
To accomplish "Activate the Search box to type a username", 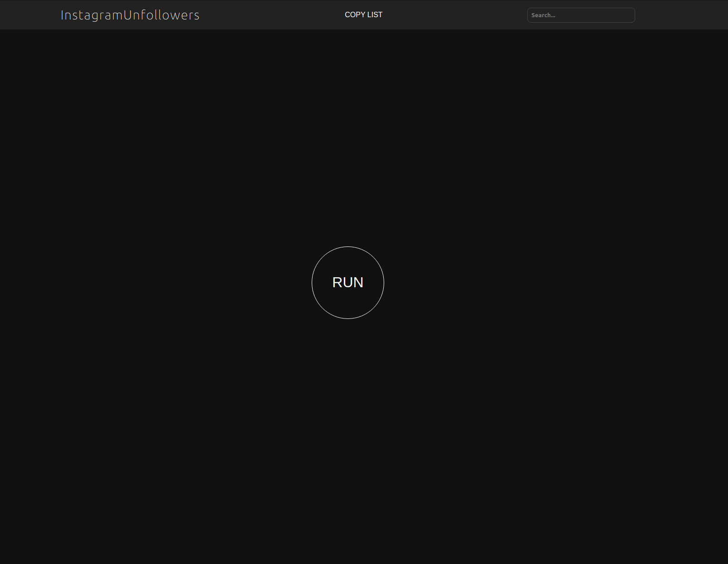I will point(580,15).
